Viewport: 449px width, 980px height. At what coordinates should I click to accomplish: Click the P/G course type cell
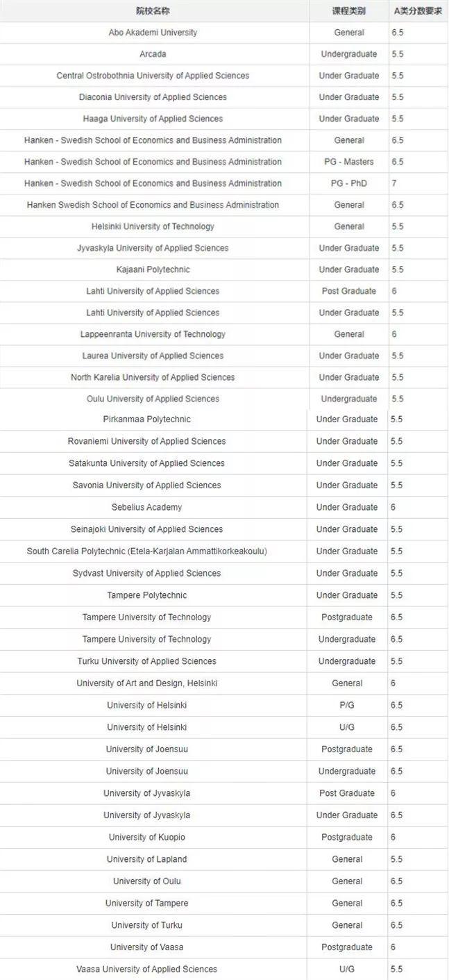(x=346, y=705)
